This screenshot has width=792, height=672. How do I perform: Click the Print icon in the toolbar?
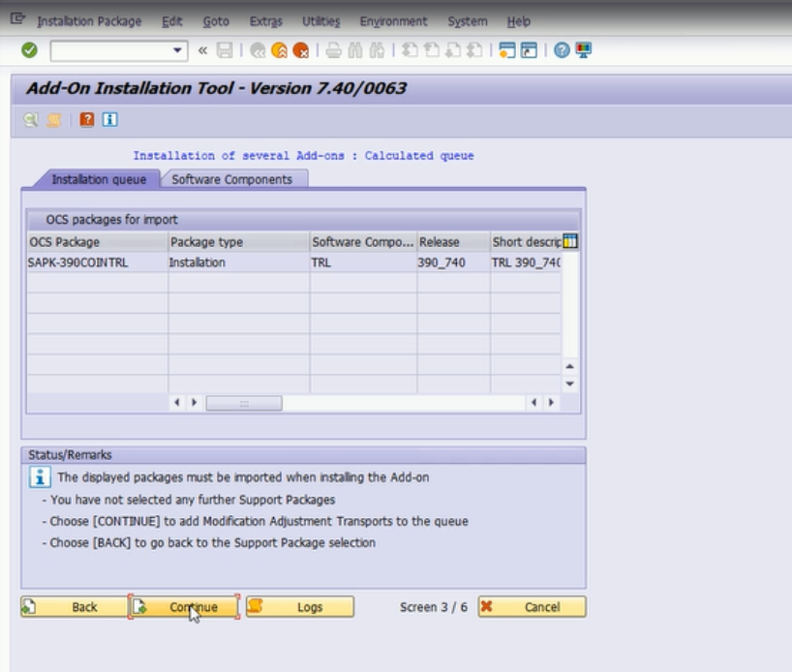[333, 50]
